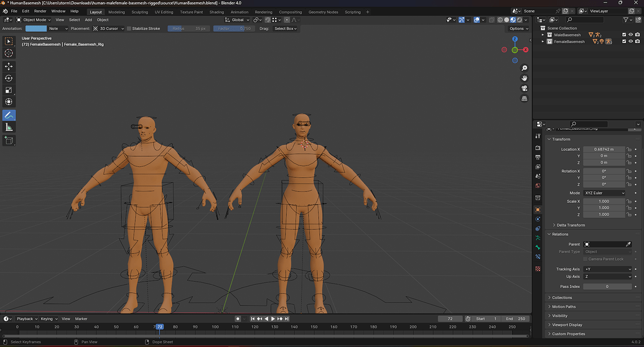This screenshot has width=644, height=347.
Task: Open the Object Constraints properties tab
Action: (x=538, y=228)
